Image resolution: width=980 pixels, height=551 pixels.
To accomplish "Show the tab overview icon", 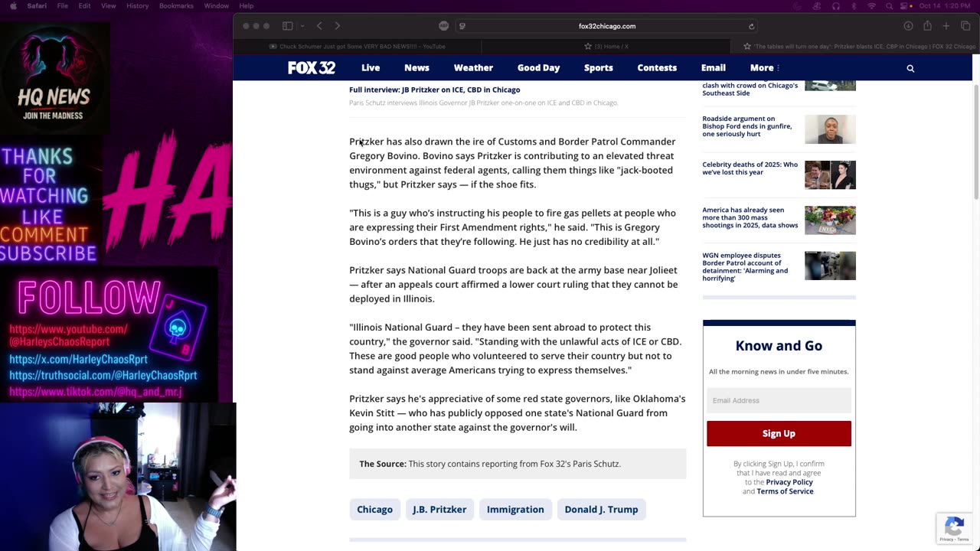I will [965, 26].
